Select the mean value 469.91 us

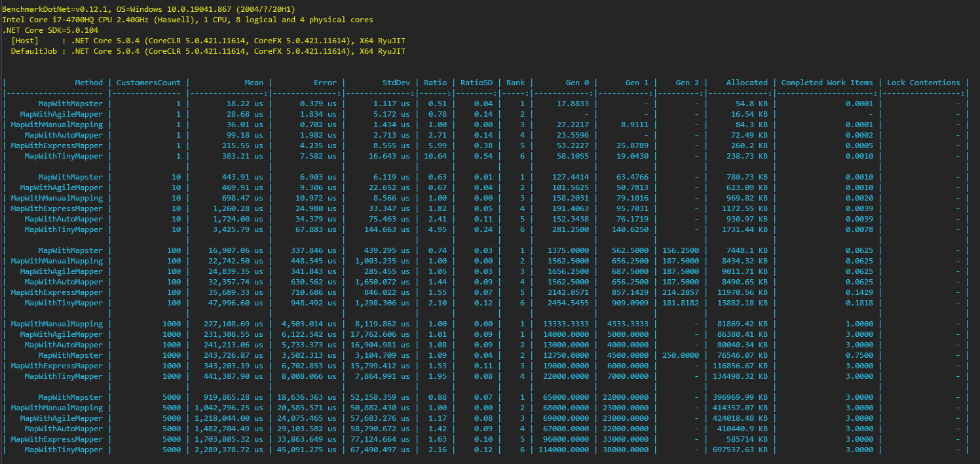tap(242, 187)
